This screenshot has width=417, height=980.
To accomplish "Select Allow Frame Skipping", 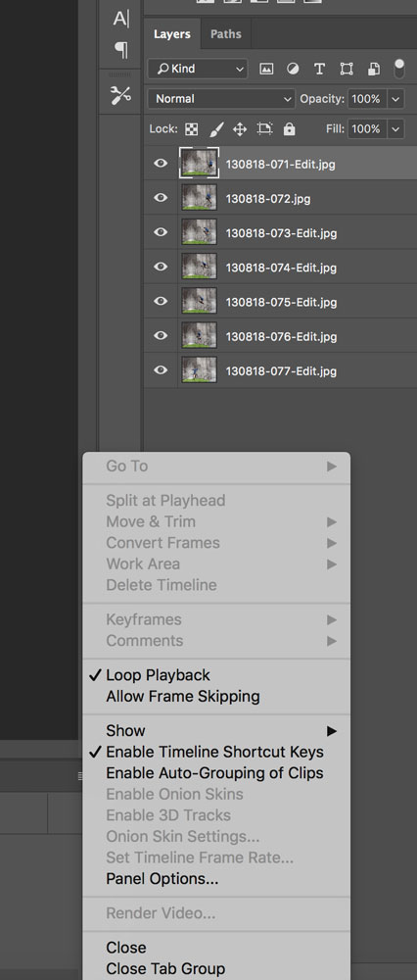I will (183, 696).
